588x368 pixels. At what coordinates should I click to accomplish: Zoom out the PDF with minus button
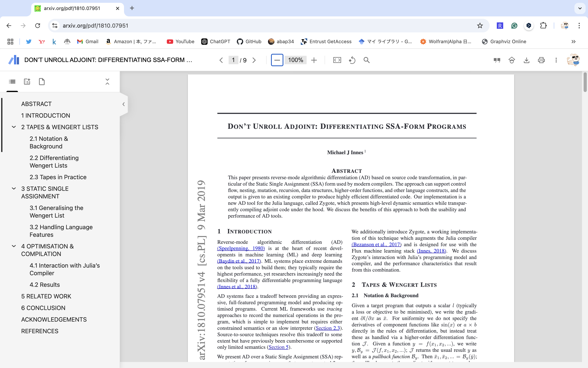(277, 60)
